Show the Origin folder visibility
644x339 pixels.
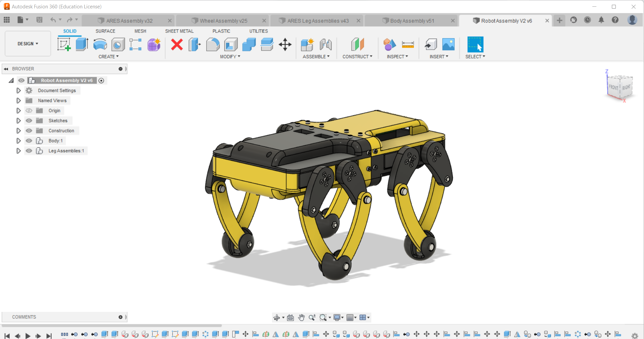(29, 110)
